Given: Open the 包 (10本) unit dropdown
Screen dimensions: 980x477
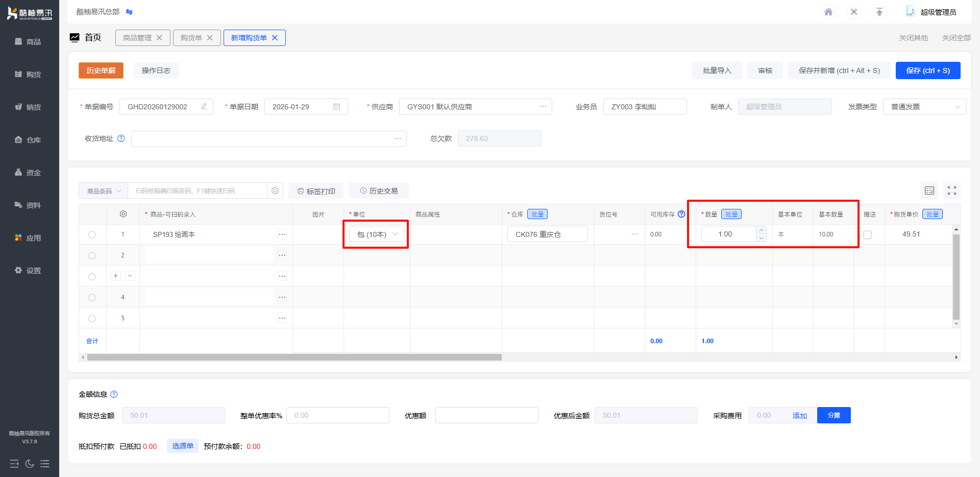Looking at the screenshot, I should click(377, 234).
